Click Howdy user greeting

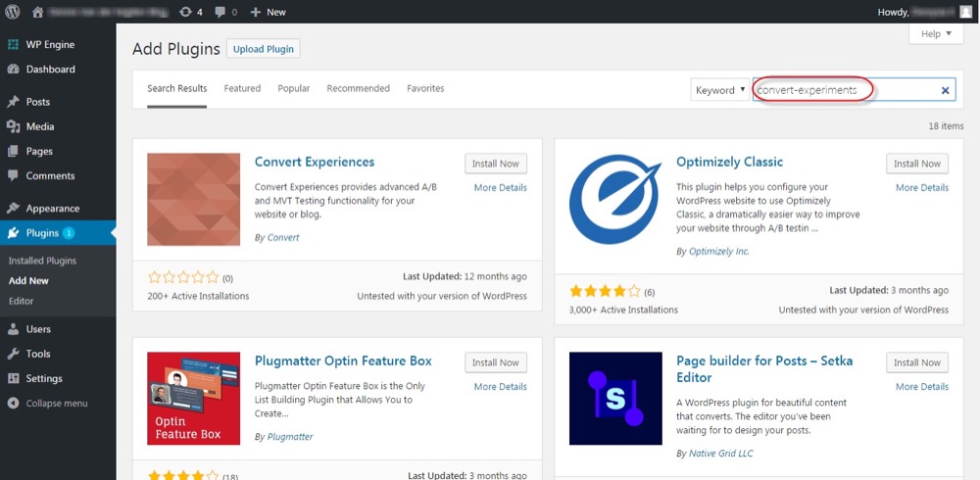[x=917, y=12]
